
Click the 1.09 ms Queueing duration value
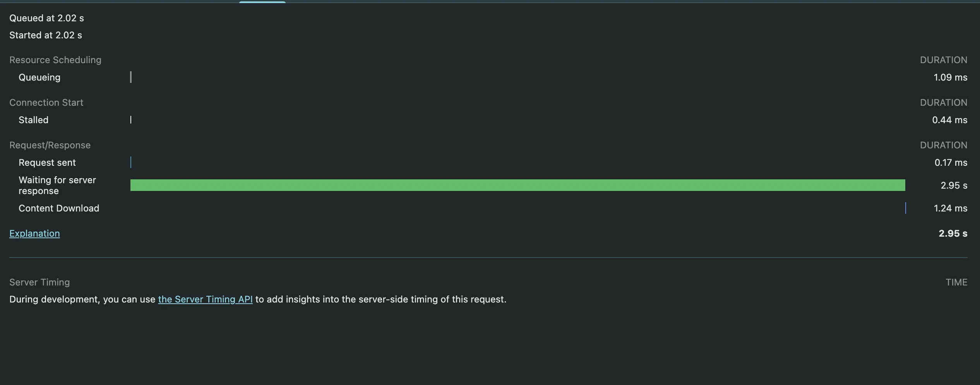click(950, 77)
